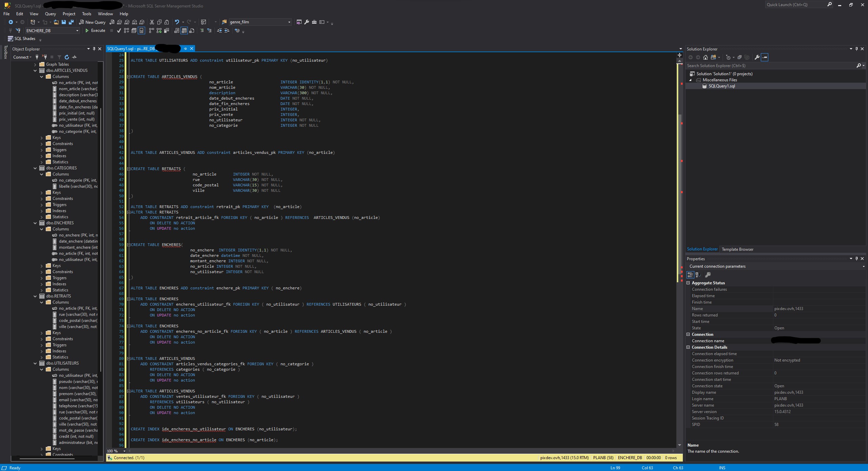Viewport: 868px width, 471px height.
Task: Refresh the Object Explorer
Action: tap(67, 57)
